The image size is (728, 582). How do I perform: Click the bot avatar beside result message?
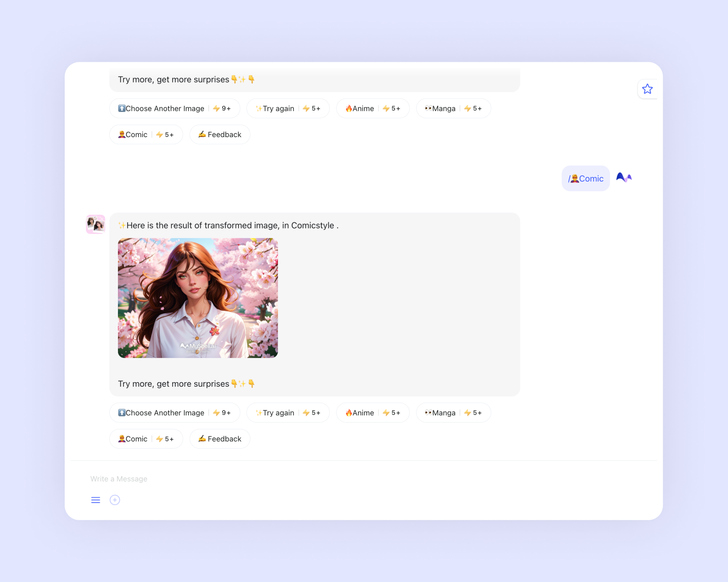click(x=96, y=224)
